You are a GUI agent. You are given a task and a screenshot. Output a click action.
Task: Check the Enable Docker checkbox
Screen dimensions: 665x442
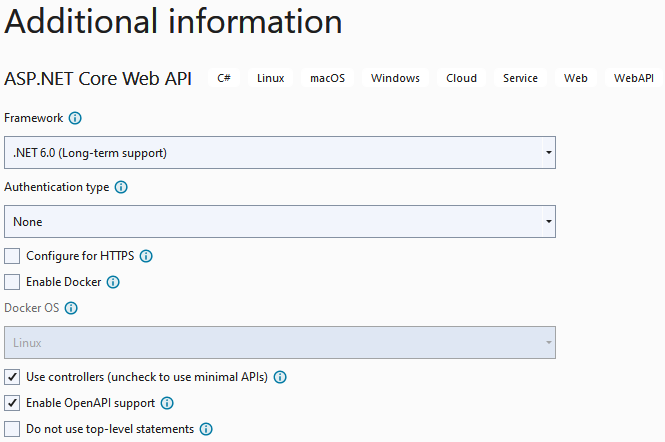[12, 282]
